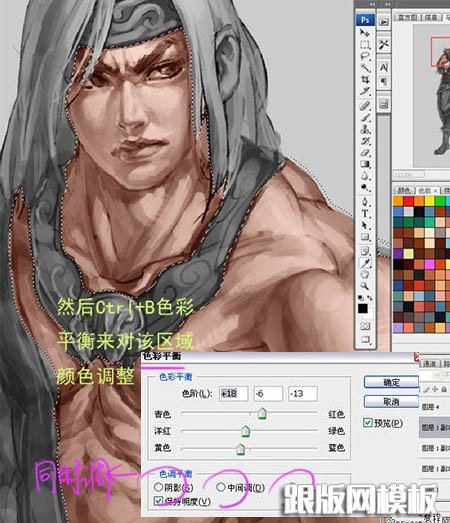Select the Hand tool
This screenshot has width=450, height=523.
[x=365, y=275]
